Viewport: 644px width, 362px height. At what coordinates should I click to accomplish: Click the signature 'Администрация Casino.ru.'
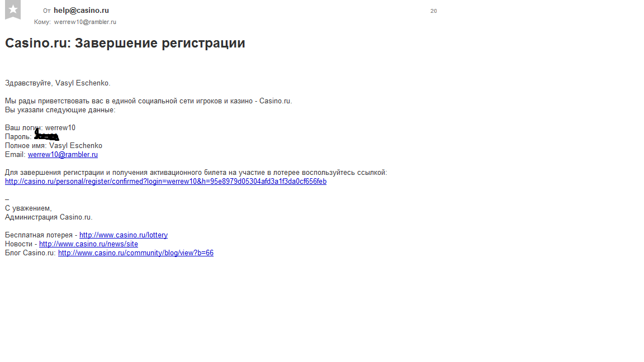click(x=49, y=217)
